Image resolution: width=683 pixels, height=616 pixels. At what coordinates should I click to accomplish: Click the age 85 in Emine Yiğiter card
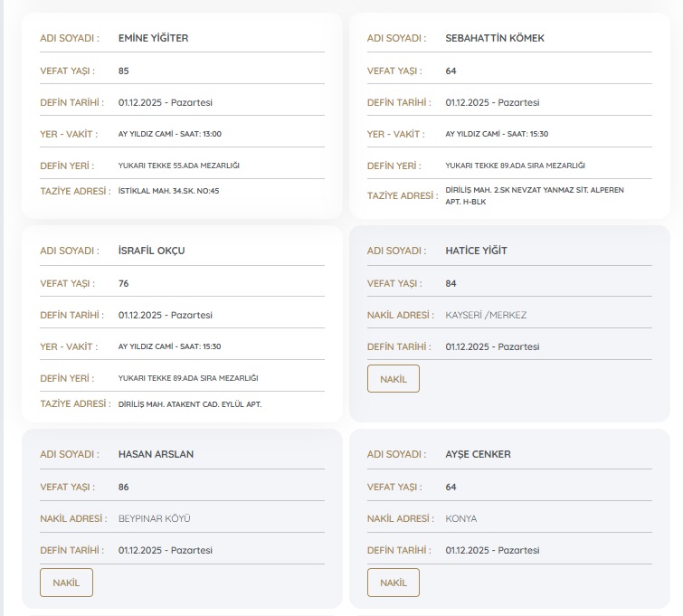(x=124, y=70)
